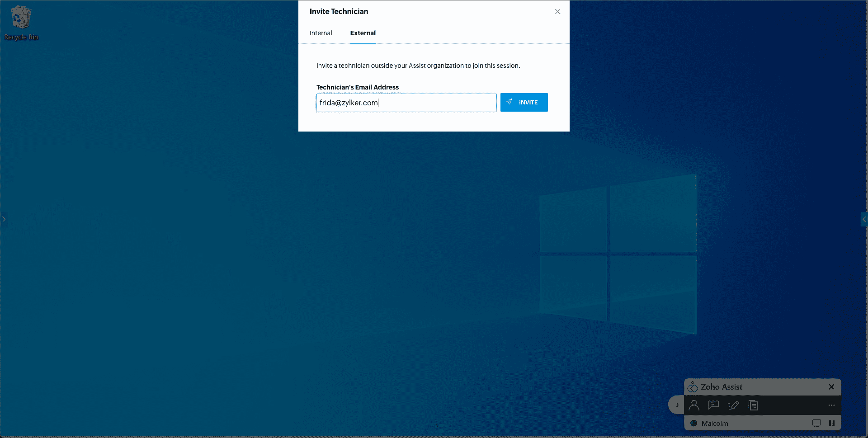Click the Technician's Email Address field

(406, 103)
